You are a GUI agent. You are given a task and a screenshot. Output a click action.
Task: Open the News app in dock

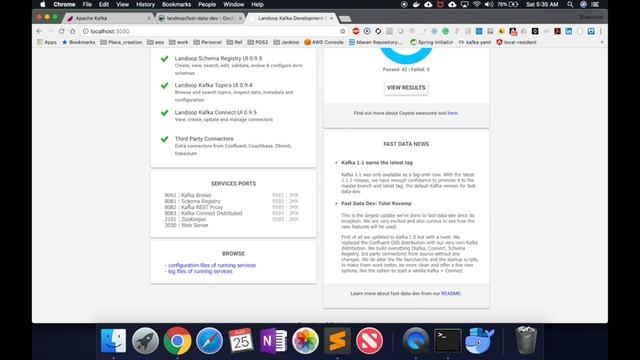click(369, 340)
